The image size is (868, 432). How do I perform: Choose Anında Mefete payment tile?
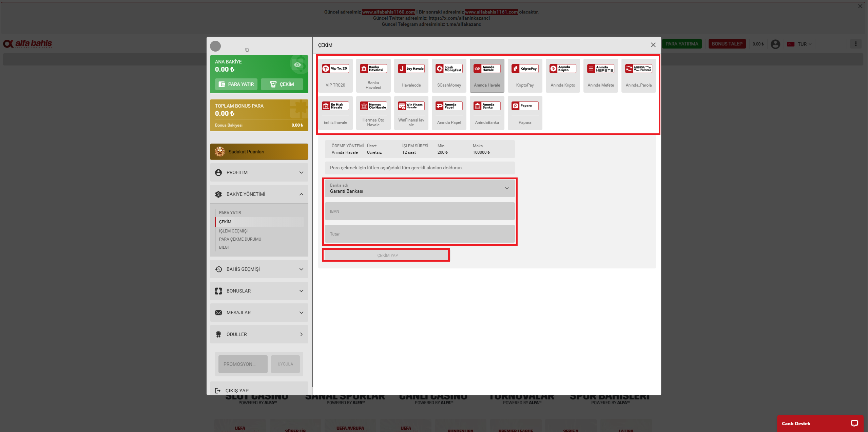(601, 75)
